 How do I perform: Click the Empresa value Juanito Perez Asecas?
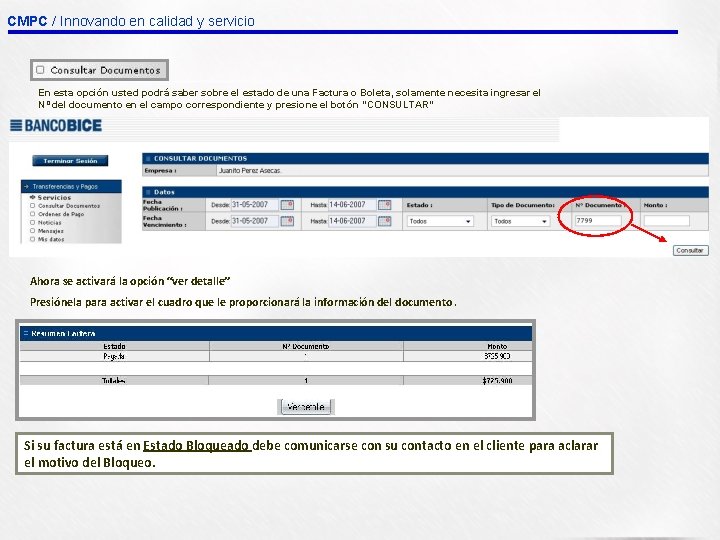[250, 170]
